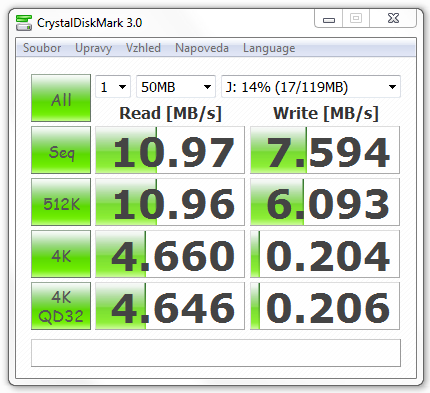Viewport: 430px width, 393px height.
Task: Click the Read [MB/s] column header
Action: point(170,114)
